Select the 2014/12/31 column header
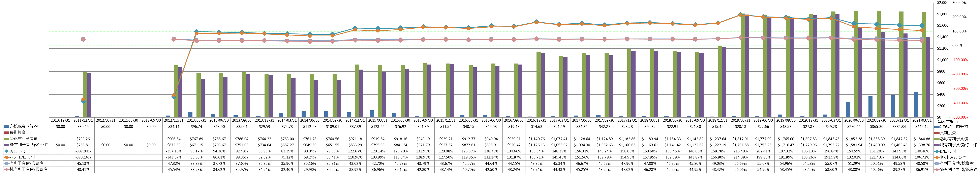 [x=355, y=120]
